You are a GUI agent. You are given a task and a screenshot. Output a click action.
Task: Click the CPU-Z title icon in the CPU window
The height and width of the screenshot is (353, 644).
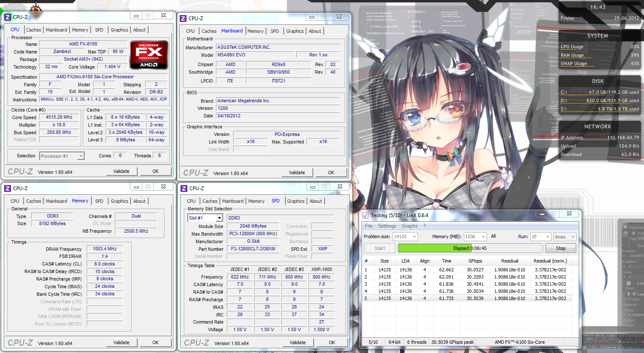click(8, 17)
